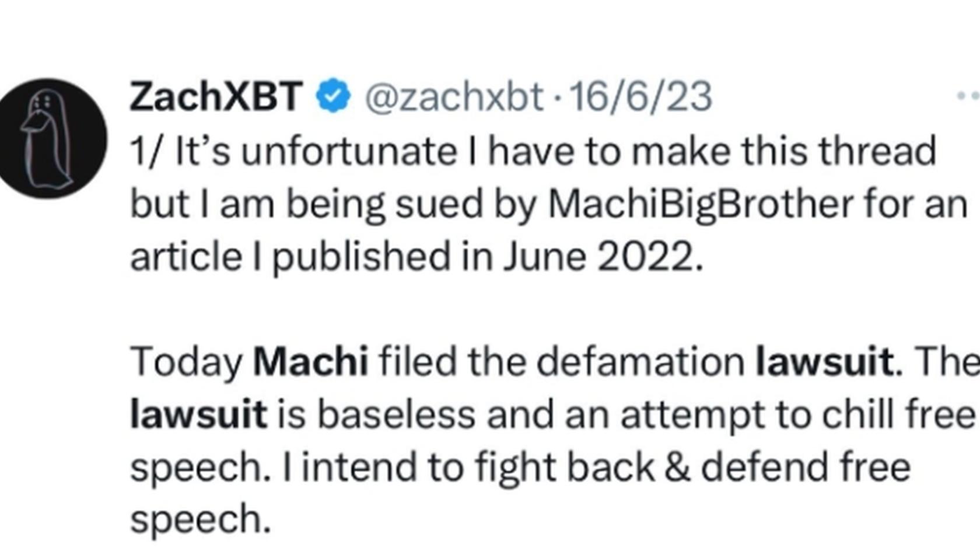This screenshot has width=980, height=551.
Task: Click the text "June 2022"
Action: pos(603,256)
